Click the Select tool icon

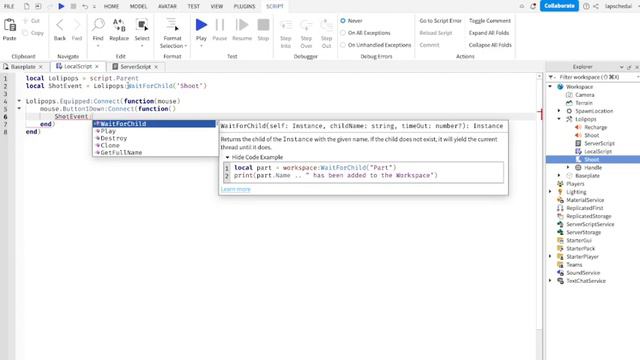[x=142, y=25]
